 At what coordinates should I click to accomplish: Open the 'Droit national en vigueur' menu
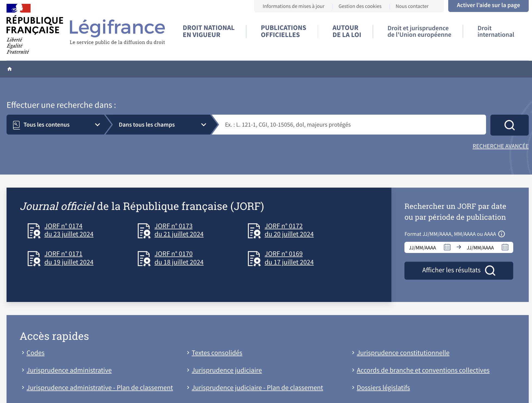208,31
